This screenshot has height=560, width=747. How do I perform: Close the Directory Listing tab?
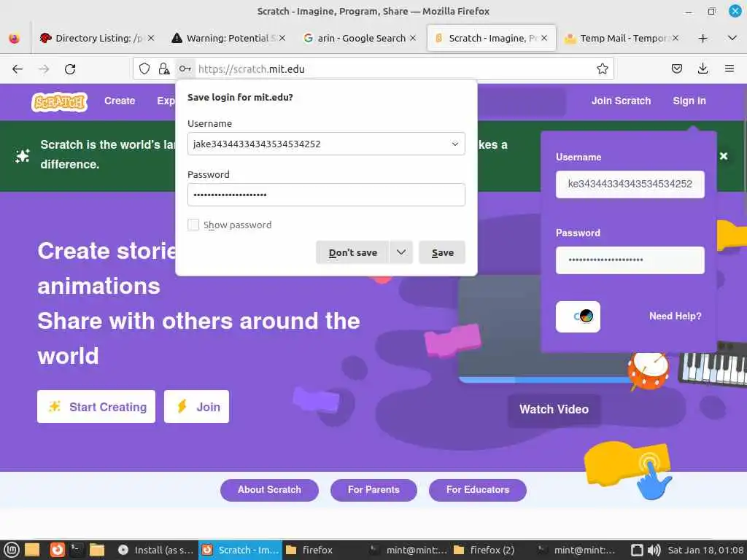pyautogui.click(x=151, y=38)
